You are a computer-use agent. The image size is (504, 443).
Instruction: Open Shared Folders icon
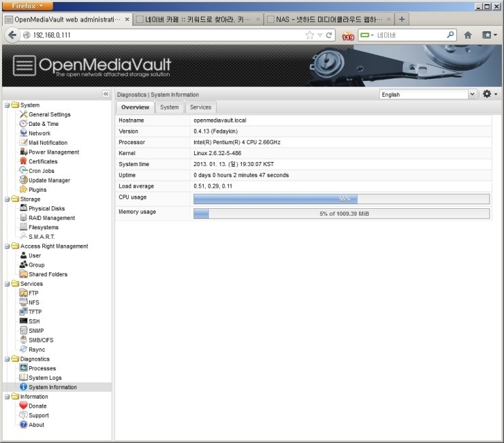(x=23, y=274)
